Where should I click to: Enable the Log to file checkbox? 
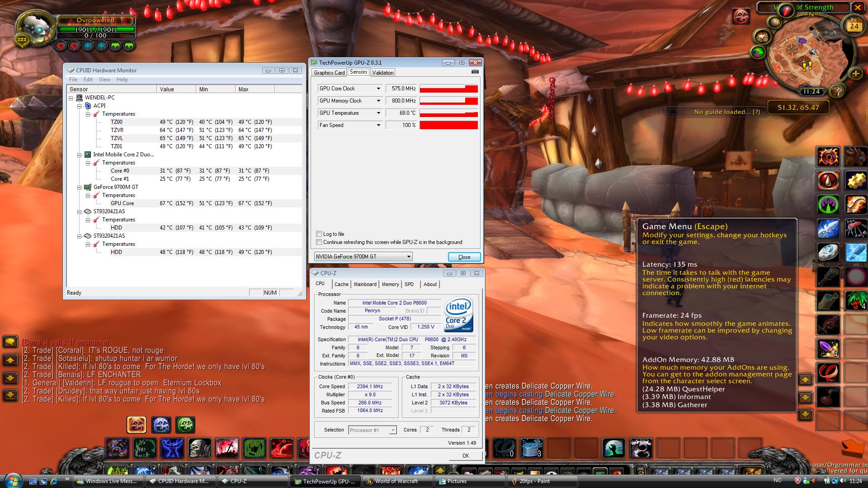pos(319,234)
